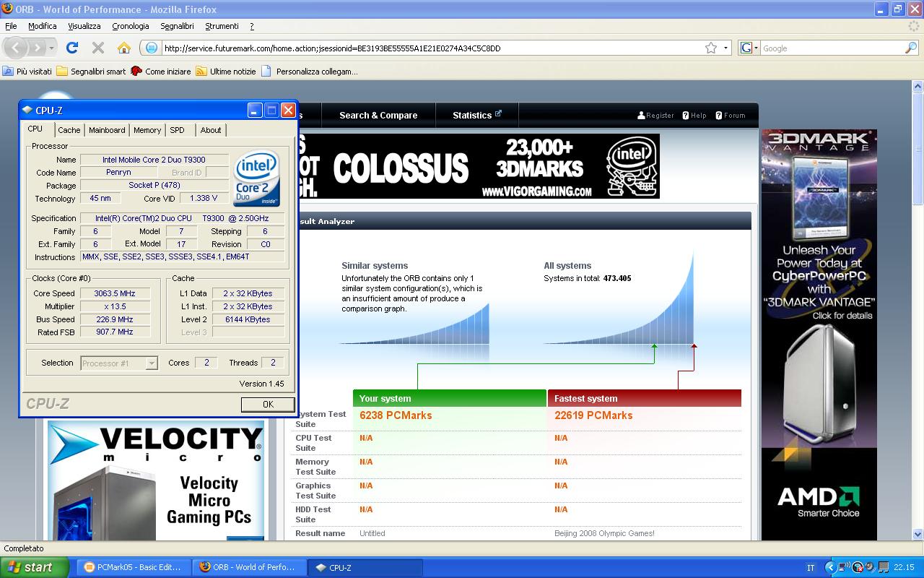Open URL bar history dropdown
This screenshot has width=924, height=578.
point(726,48)
